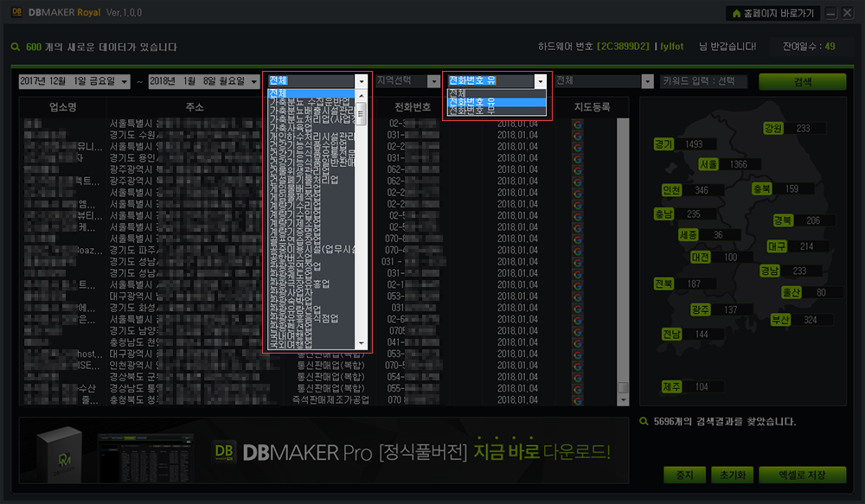Choose 전체 in the phone filter list
Screen dimensions: 865x504
tap(497, 93)
